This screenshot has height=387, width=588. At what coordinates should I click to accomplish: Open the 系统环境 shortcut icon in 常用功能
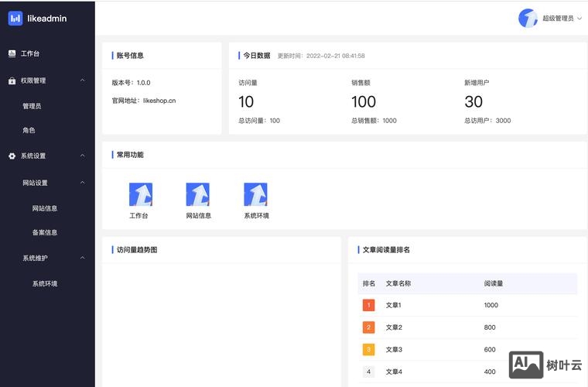coord(255,194)
